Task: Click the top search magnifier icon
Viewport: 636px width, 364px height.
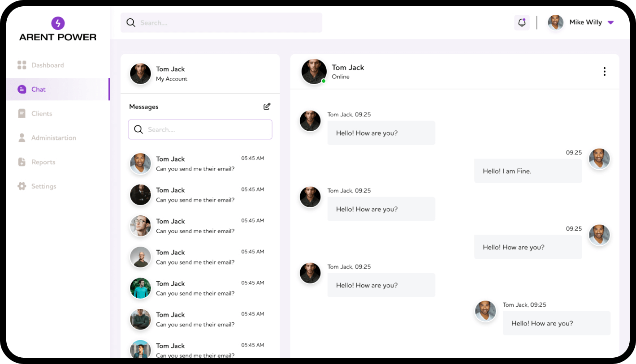Action: (131, 23)
